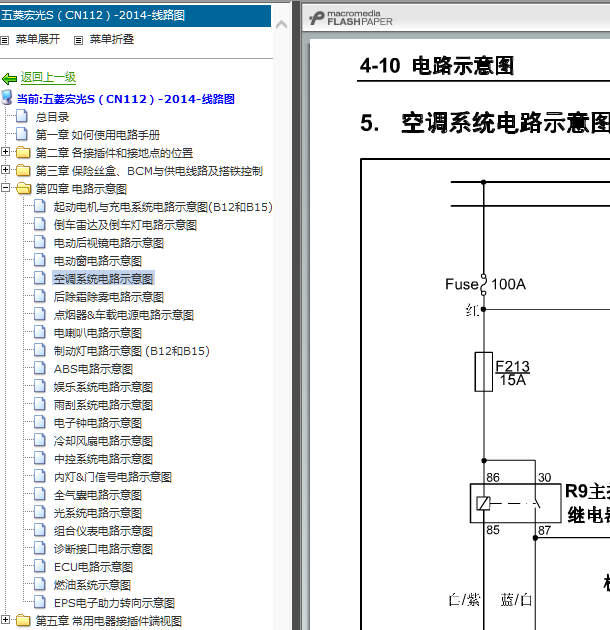The height and width of the screenshot is (630, 610).
Task: Open 娱乐系统电路示意图
Action: [x=103, y=387]
